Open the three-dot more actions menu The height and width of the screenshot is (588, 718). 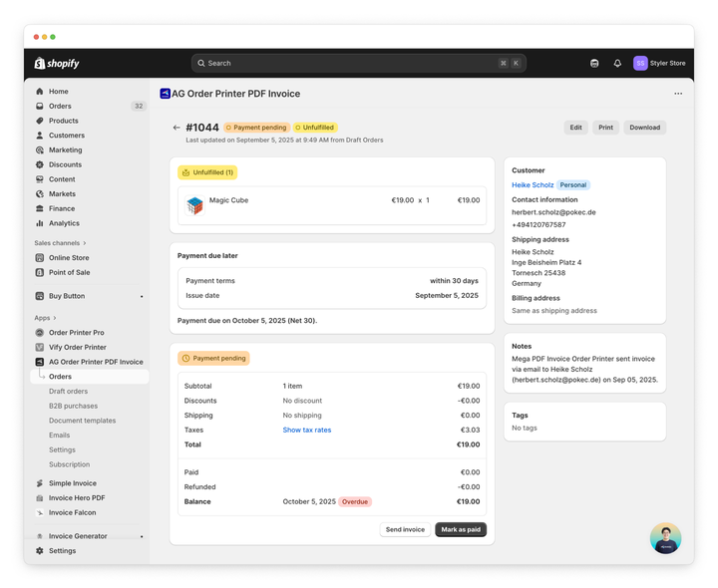coord(678,94)
